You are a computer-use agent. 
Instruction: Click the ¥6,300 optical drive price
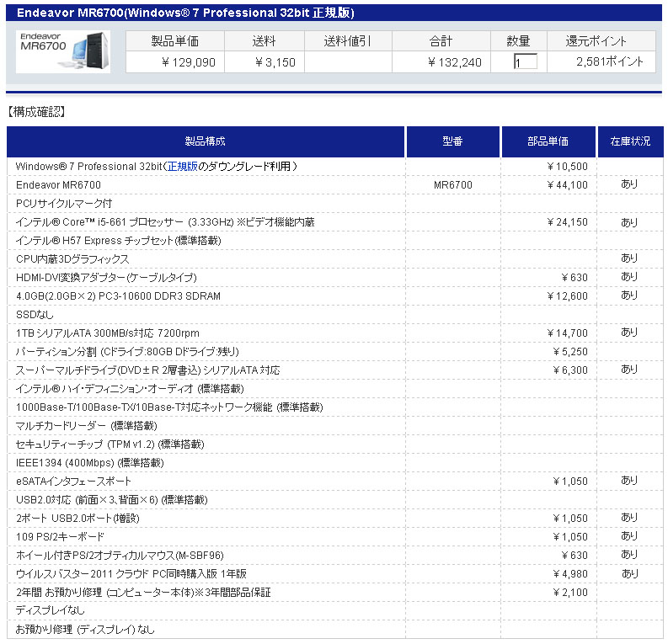570,370
